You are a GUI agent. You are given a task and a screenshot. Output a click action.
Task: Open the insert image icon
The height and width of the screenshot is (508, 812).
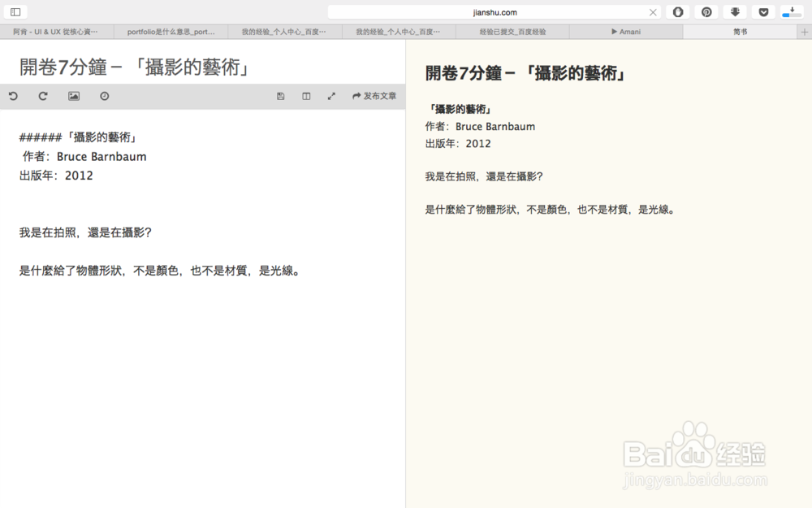pyautogui.click(x=73, y=96)
